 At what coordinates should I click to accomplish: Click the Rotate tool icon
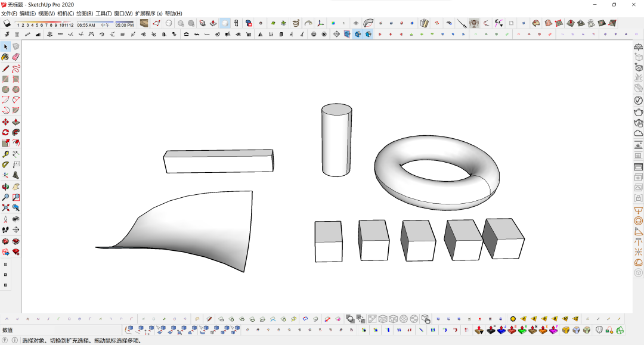click(x=5, y=132)
